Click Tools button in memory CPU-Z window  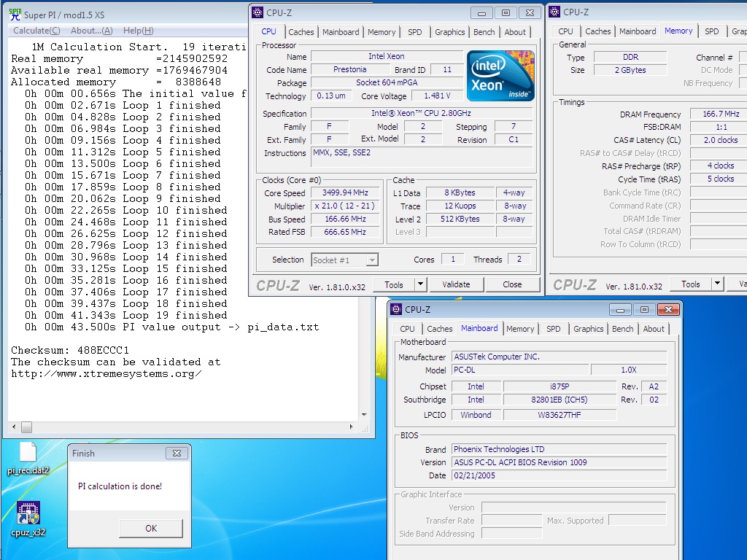tap(690, 284)
